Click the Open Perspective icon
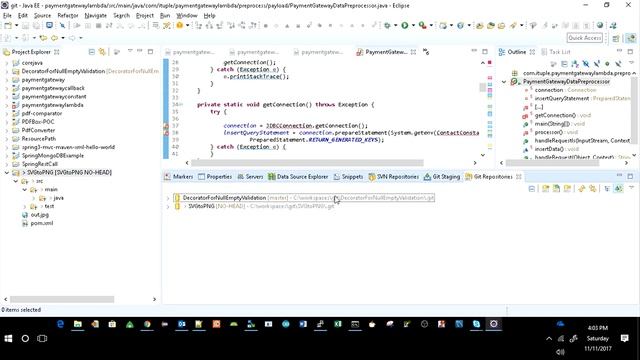The width and height of the screenshot is (640, 360). pyautogui.click(x=616, y=38)
